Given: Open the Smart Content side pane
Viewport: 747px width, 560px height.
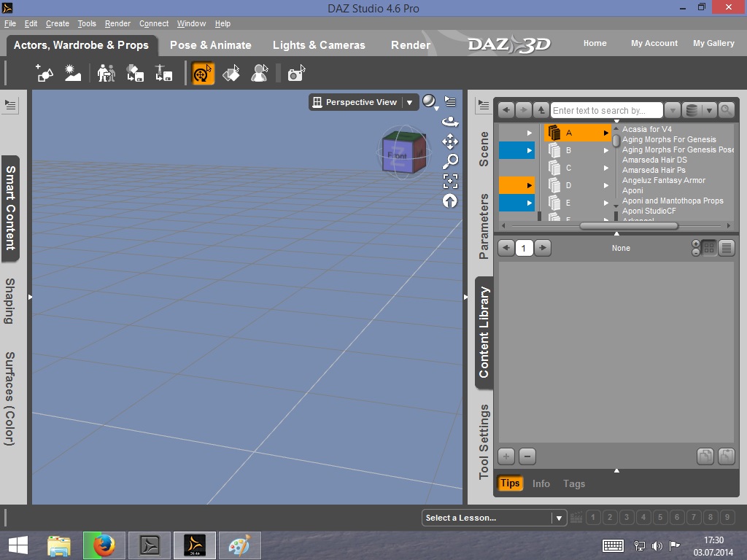Looking at the screenshot, I should pyautogui.click(x=10, y=208).
